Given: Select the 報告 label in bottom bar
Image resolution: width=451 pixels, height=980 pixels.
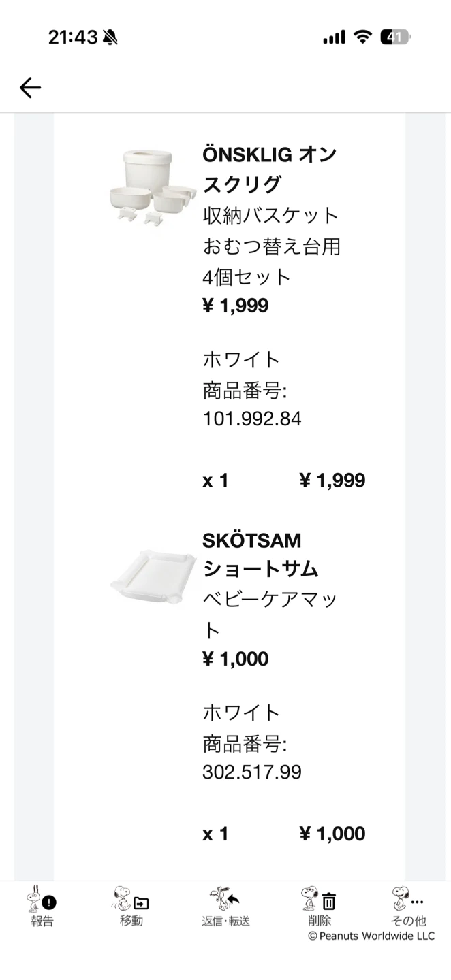Looking at the screenshot, I should coord(42,921).
